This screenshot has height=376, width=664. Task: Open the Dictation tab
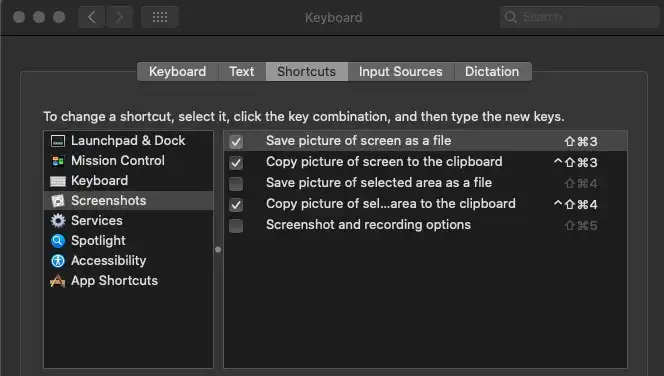(x=492, y=72)
